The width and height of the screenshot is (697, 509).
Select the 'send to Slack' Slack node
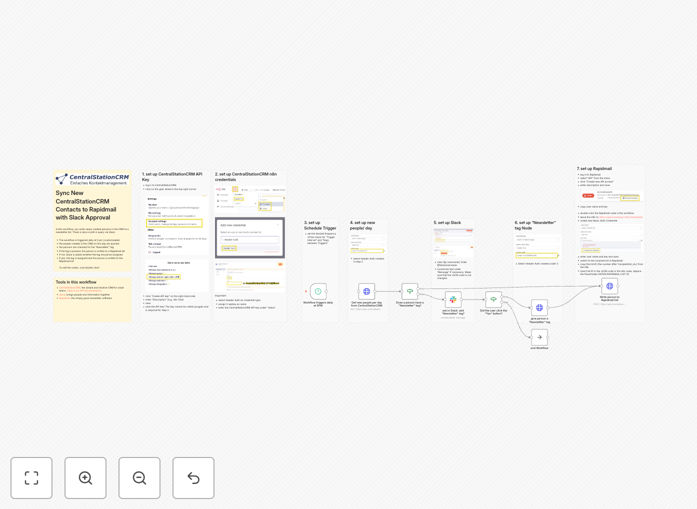click(x=453, y=300)
